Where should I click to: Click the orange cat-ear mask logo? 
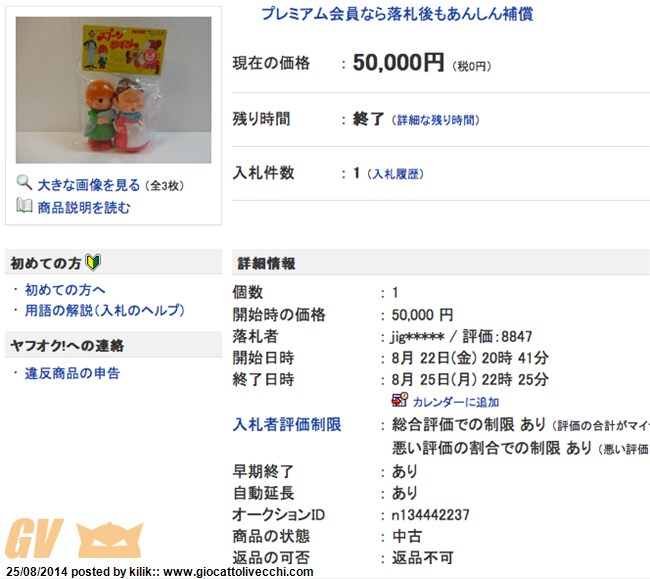(x=110, y=540)
